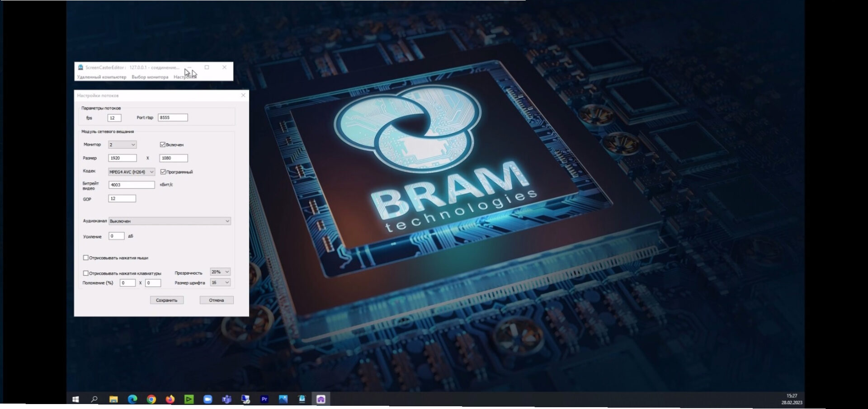Expand the Аудиоканал dropdown
This screenshot has width=868, height=409.
[x=170, y=221]
